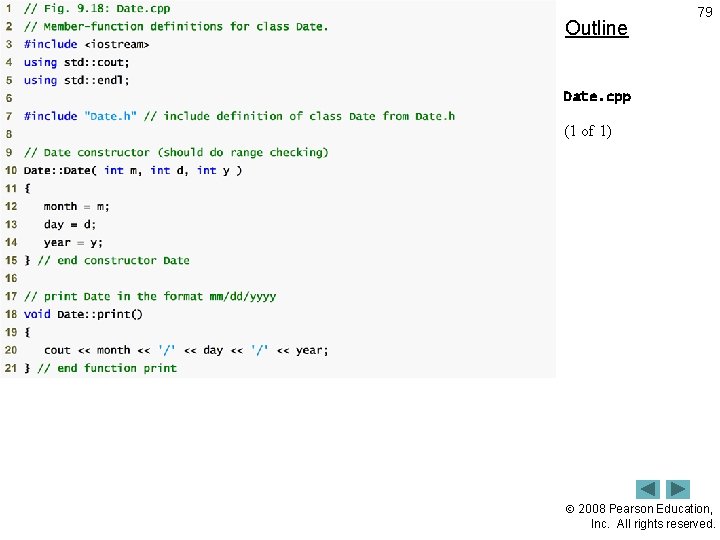Click the print Date format comment
The width and height of the screenshot is (720, 540).
[150, 297]
